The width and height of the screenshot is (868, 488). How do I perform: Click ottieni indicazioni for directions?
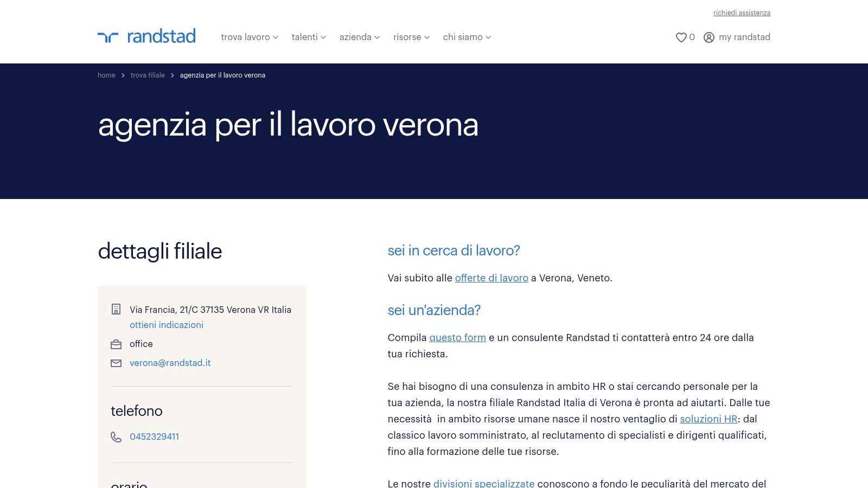pyautogui.click(x=167, y=325)
